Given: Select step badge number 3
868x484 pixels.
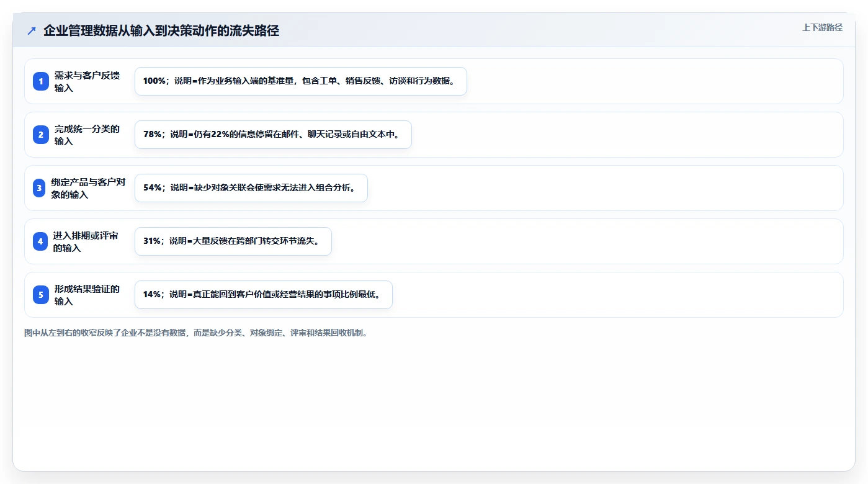Looking at the screenshot, I should tap(40, 188).
